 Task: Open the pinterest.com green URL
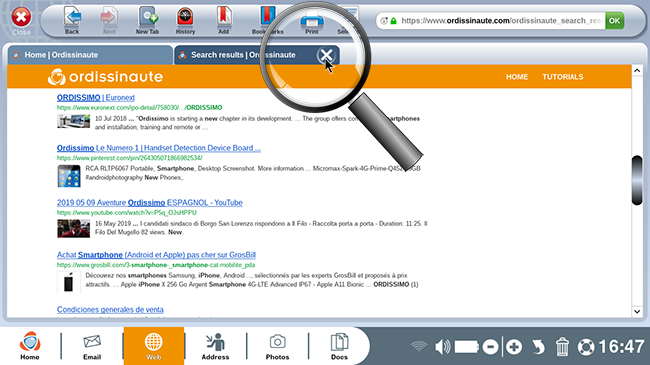tap(129, 158)
